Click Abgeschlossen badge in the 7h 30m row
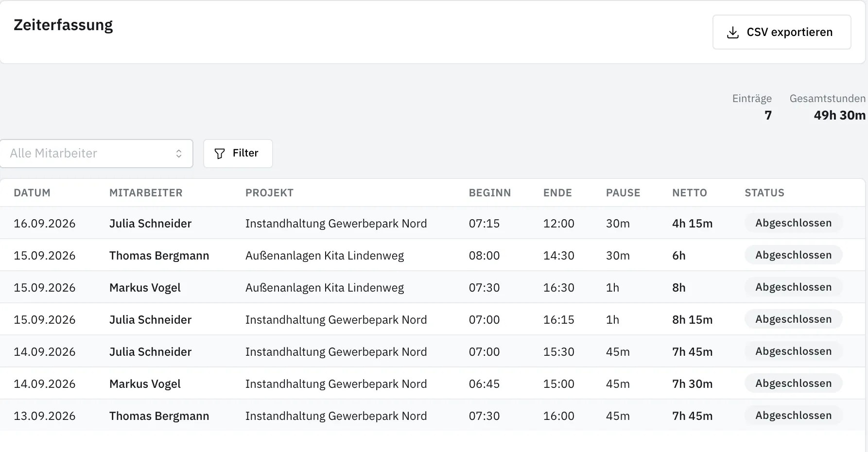 [793, 383]
